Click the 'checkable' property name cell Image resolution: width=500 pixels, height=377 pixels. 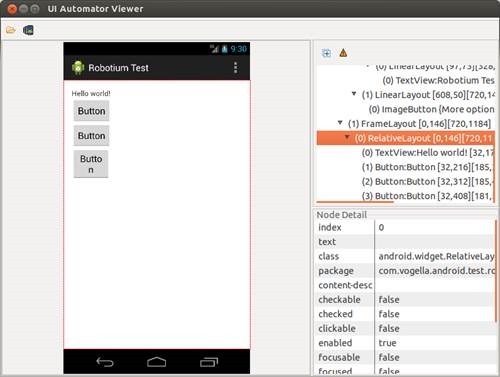pyautogui.click(x=344, y=299)
